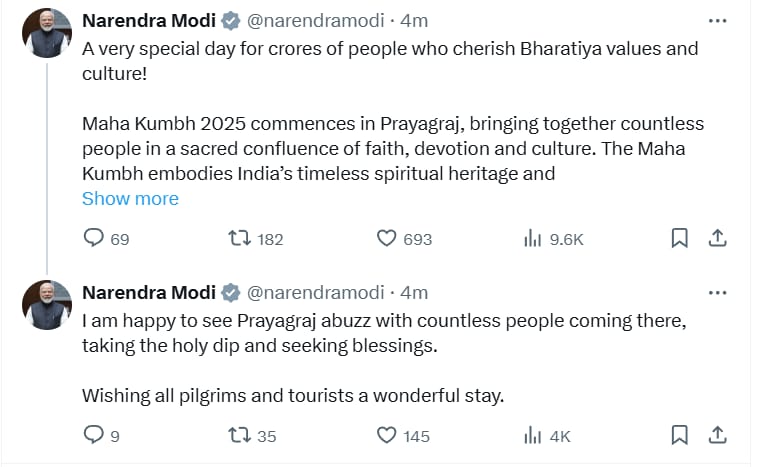Open Narendra Modi profile from first tweet name
Image resolution: width=759 pixels, height=467 pixels.
pos(149,20)
